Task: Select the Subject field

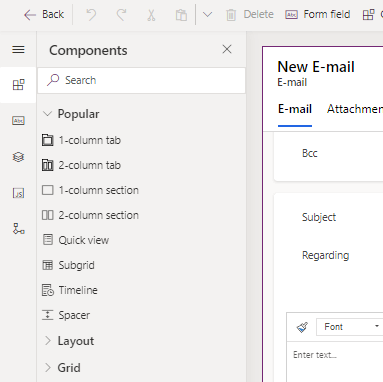Action: (319, 217)
